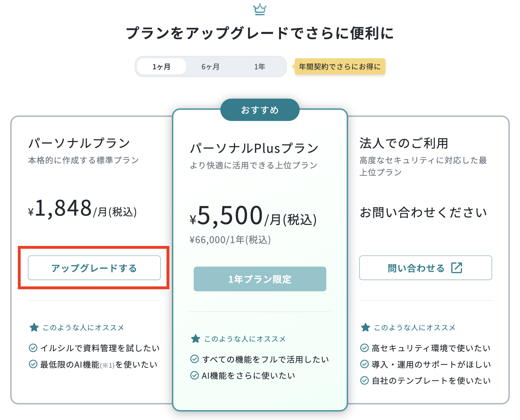Click the 年間契約でさらにお得に badge
The image size is (520, 420).
click(340, 67)
